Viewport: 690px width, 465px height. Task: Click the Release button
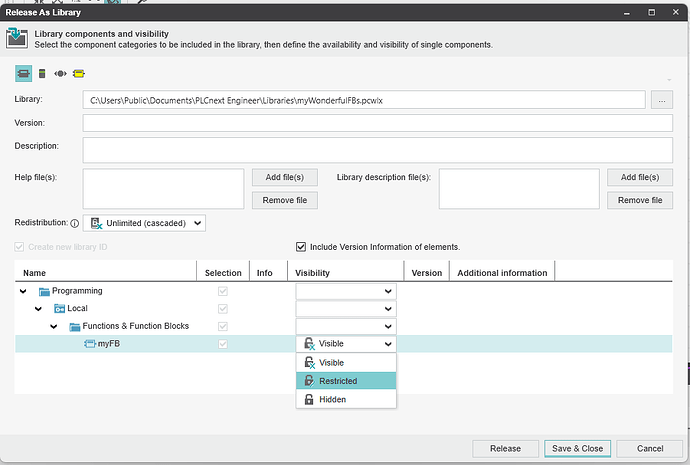click(505, 449)
